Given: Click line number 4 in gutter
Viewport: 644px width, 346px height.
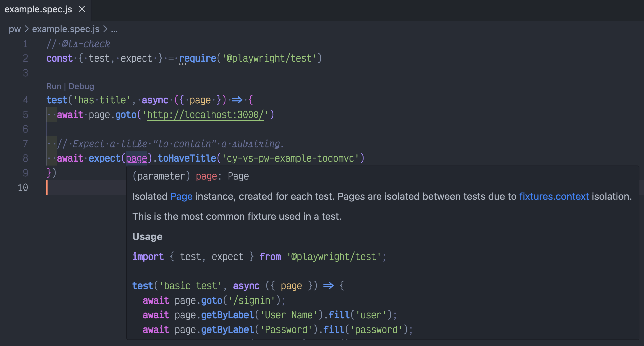Looking at the screenshot, I should click(25, 100).
